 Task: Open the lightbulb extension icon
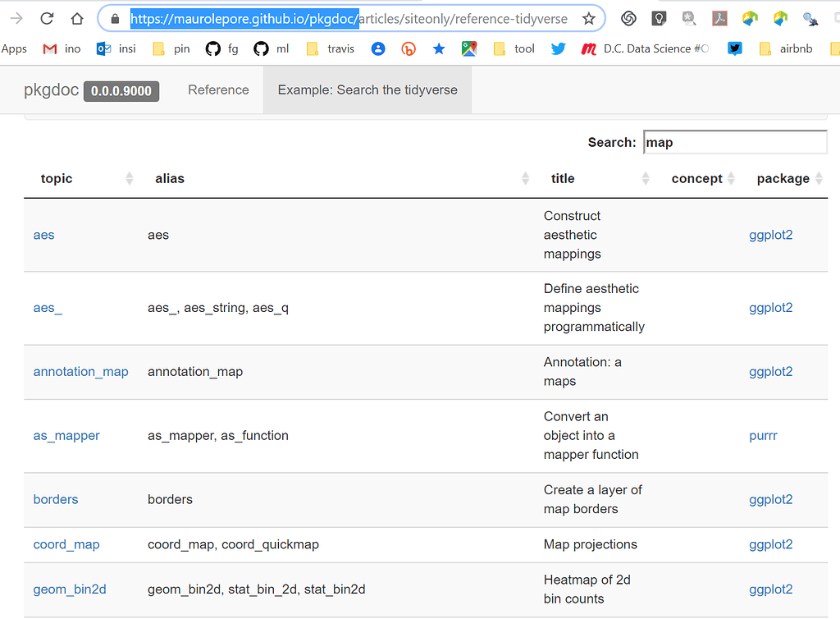coord(659,19)
